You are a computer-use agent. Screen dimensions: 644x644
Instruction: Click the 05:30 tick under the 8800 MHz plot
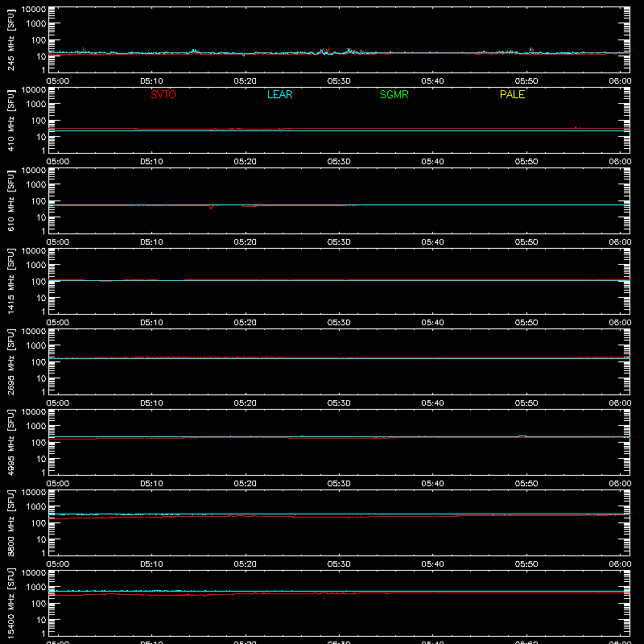pyautogui.click(x=339, y=564)
